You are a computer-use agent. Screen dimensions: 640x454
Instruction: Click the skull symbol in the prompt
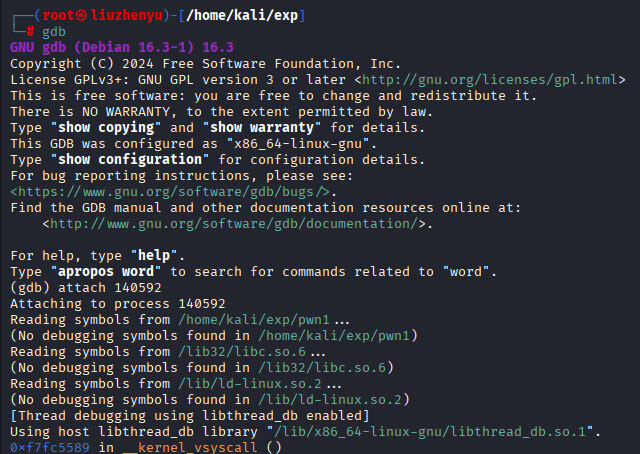pos(82,16)
